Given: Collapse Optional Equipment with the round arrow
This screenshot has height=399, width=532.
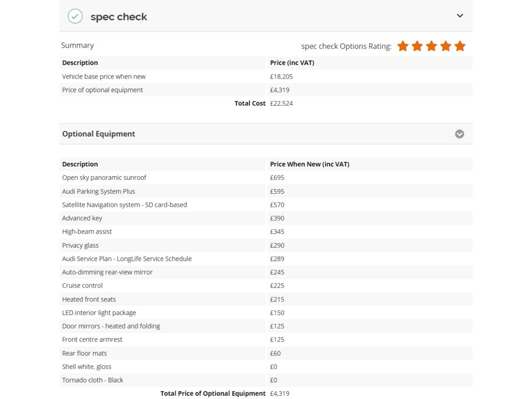Looking at the screenshot, I should (x=459, y=134).
